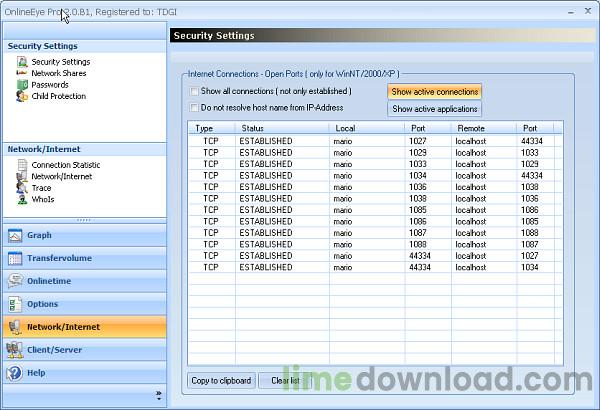
Task: Toggle Do not resolve host name checkbox
Action: click(x=194, y=108)
